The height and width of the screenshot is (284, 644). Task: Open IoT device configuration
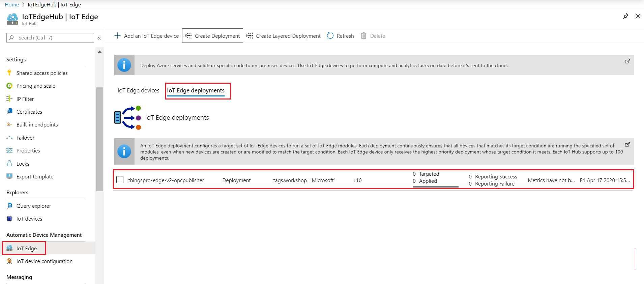tap(45, 261)
